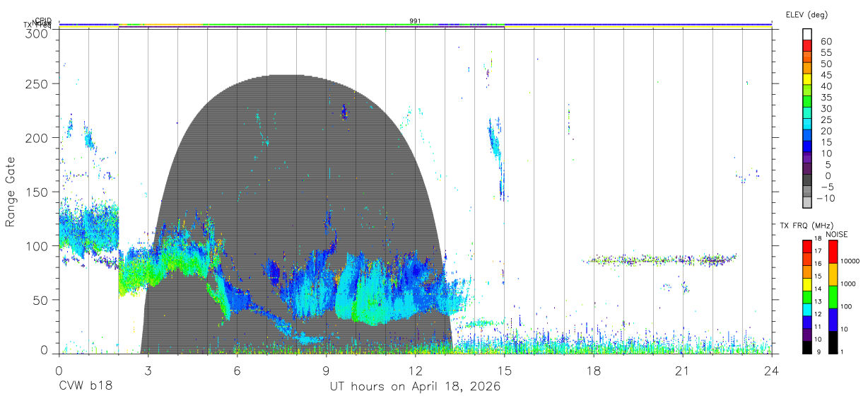
Task: Click the black 9 MHz frequency swatch
Action: coord(807,348)
